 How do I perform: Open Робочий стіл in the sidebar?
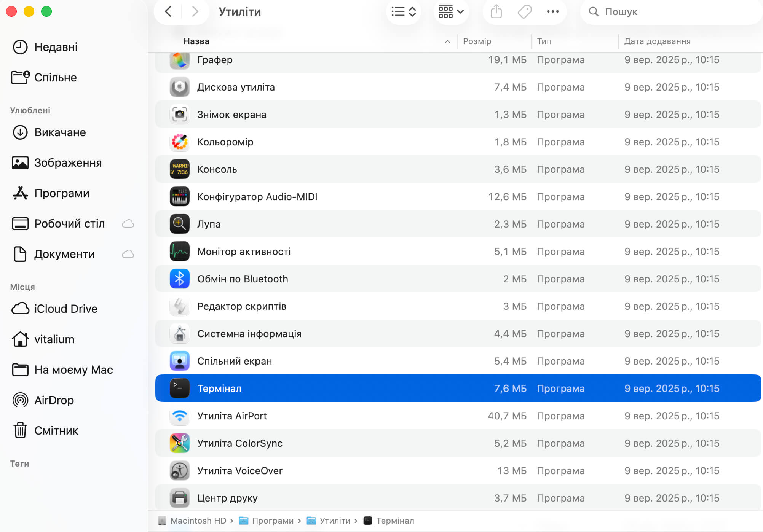pyautogui.click(x=59, y=223)
